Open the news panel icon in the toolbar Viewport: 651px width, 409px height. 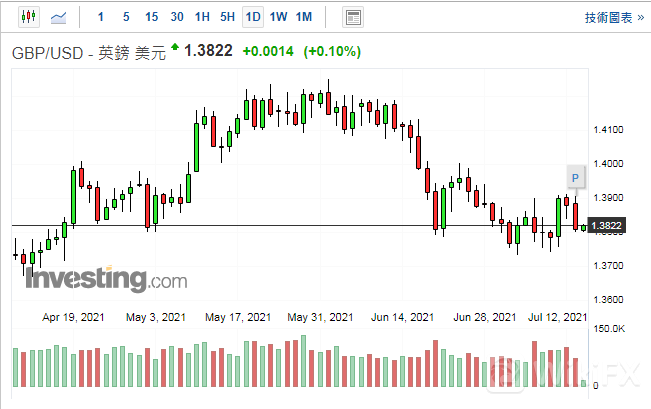pyautogui.click(x=352, y=17)
